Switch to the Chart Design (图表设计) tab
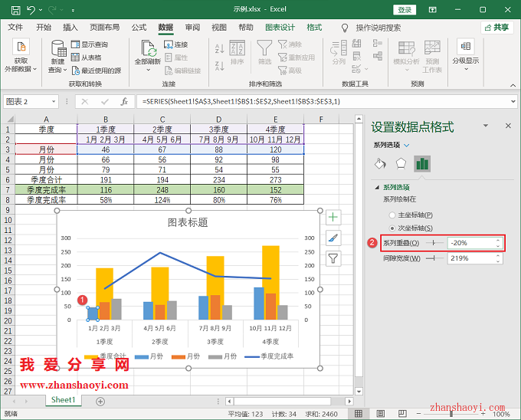The width and height of the screenshot is (521, 420). [280, 28]
